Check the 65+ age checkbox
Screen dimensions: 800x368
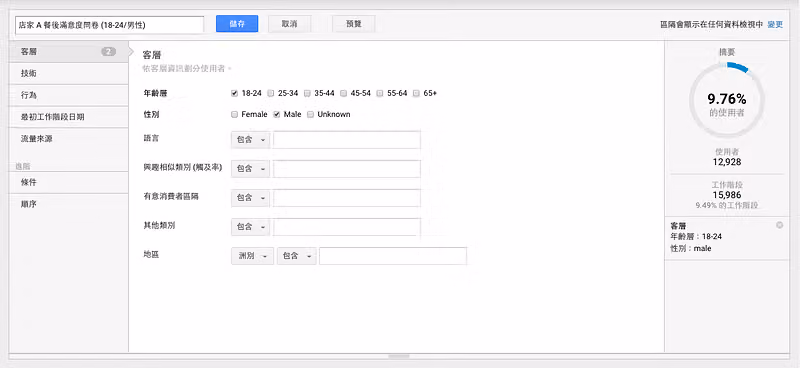click(416, 93)
